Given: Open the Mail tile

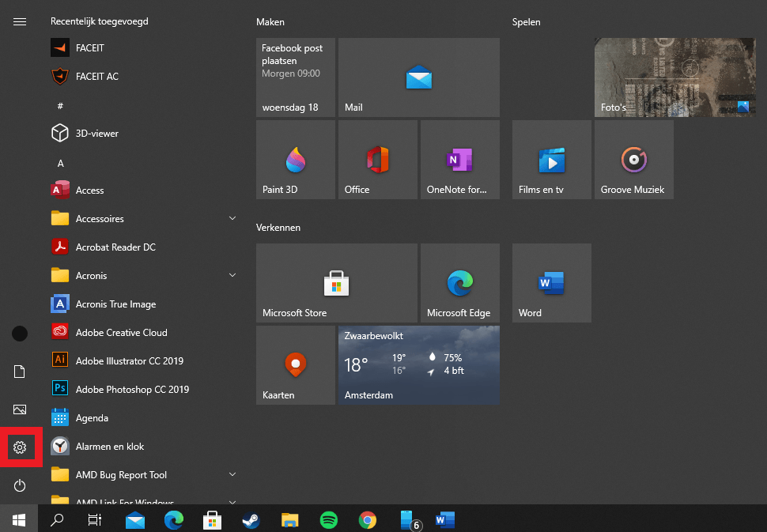Looking at the screenshot, I should (419, 77).
